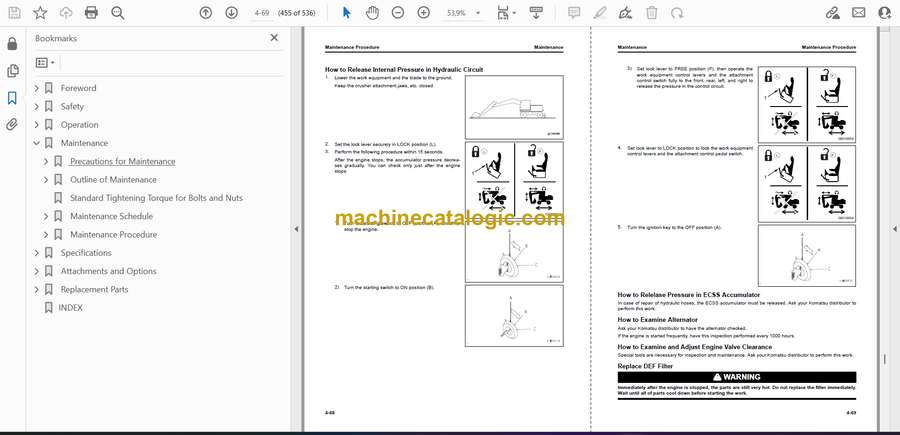Collapse left pane with the arrow handle

[x=296, y=229]
